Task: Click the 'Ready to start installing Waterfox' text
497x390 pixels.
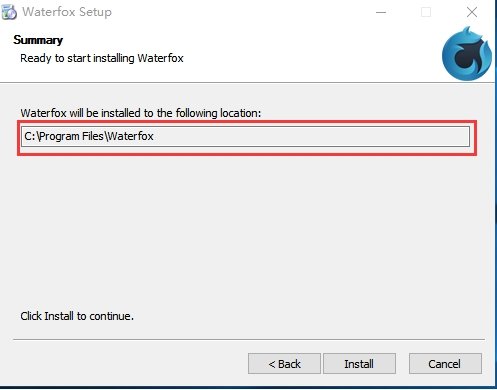Action: pyautogui.click(x=102, y=58)
